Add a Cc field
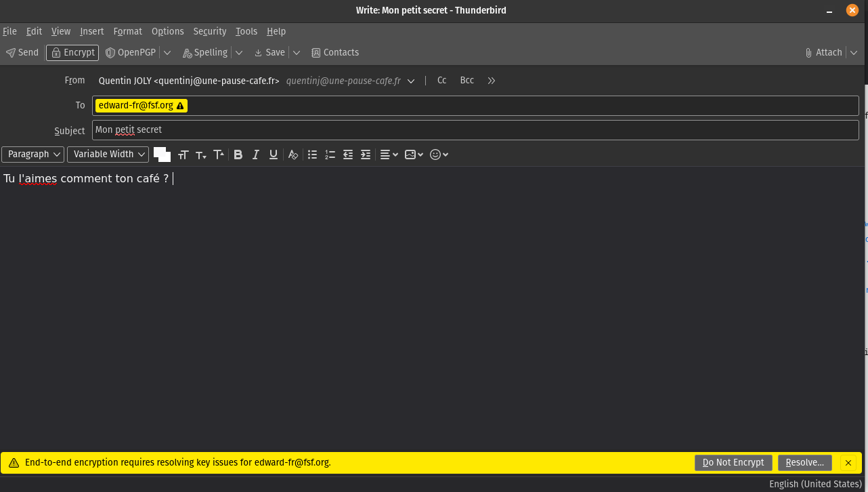 pyautogui.click(x=441, y=81)
